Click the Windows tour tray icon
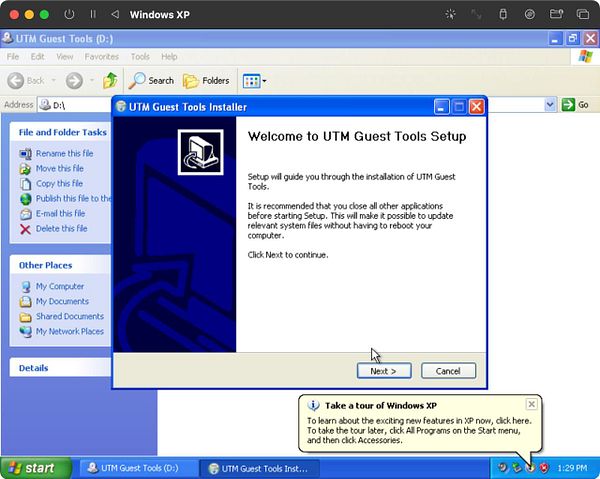 (530, 468)
